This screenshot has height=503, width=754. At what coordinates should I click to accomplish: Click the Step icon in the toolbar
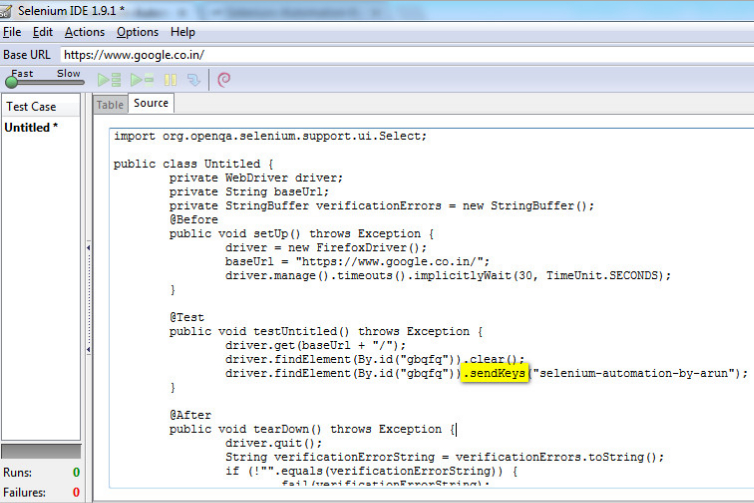tap(194, 80)
